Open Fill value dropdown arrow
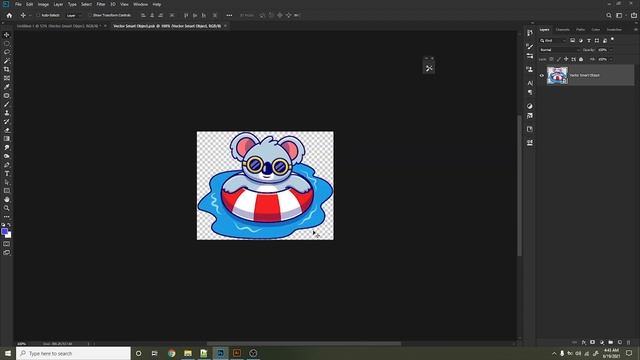The image size is (640, 360). pyautogui.click(x=611, y=59)
